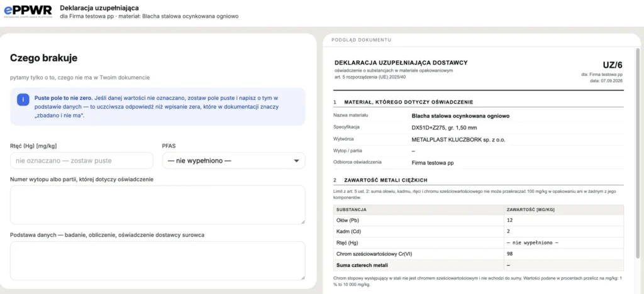
Task: Click the document number 'UZ/6'
Action: tap(613, 65)
